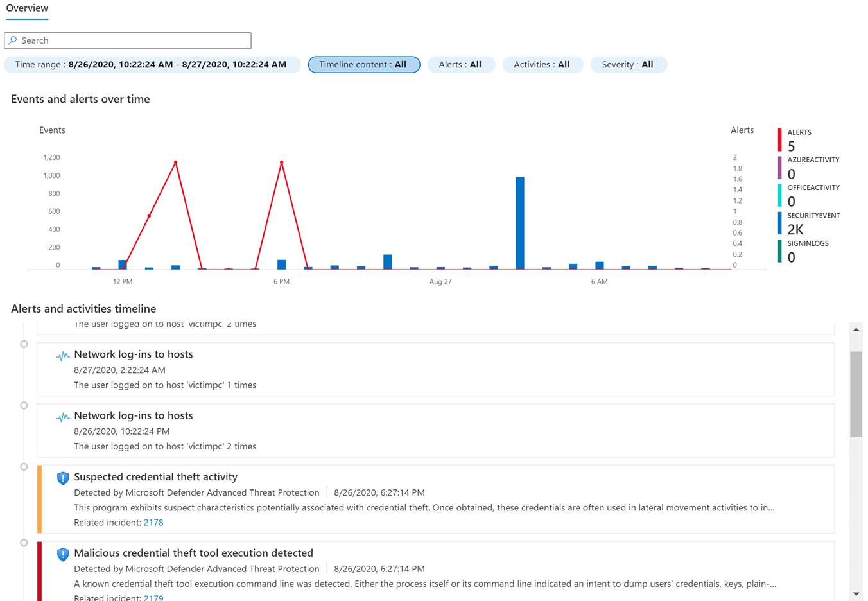Open related incident 2179 link

coord(153,597)
